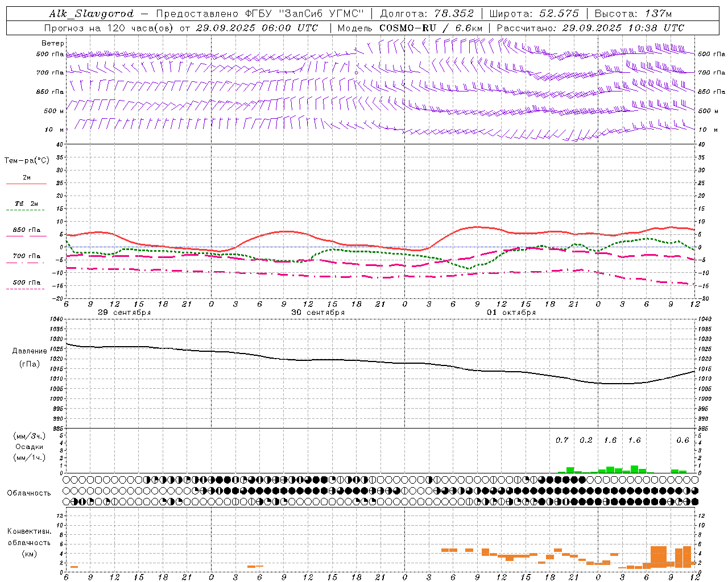Click the '(мм/3ч.)' precipitation unit label
The height and width of the screenshot is (582, 728).
pyautogui.click(x=30, y=436)
